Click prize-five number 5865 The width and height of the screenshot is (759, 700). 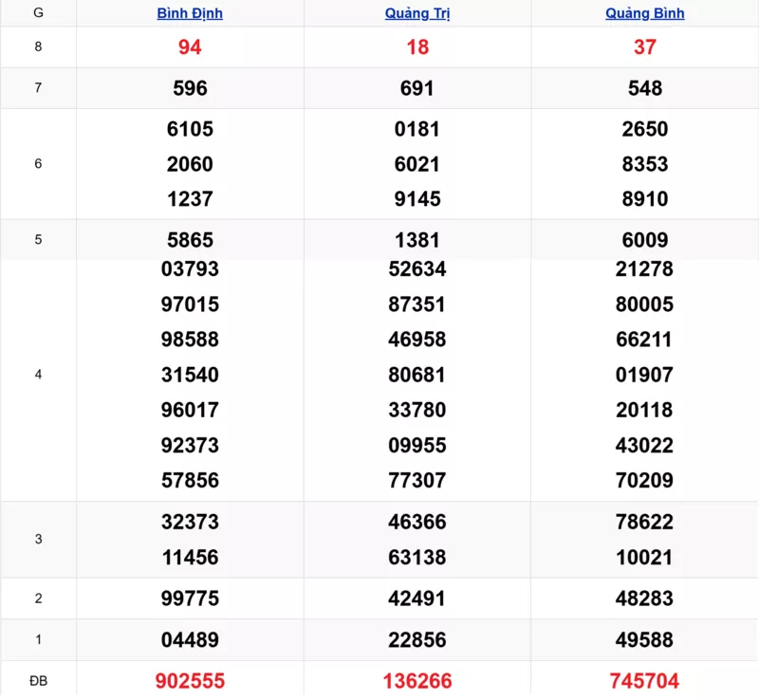tap(190, 240)
